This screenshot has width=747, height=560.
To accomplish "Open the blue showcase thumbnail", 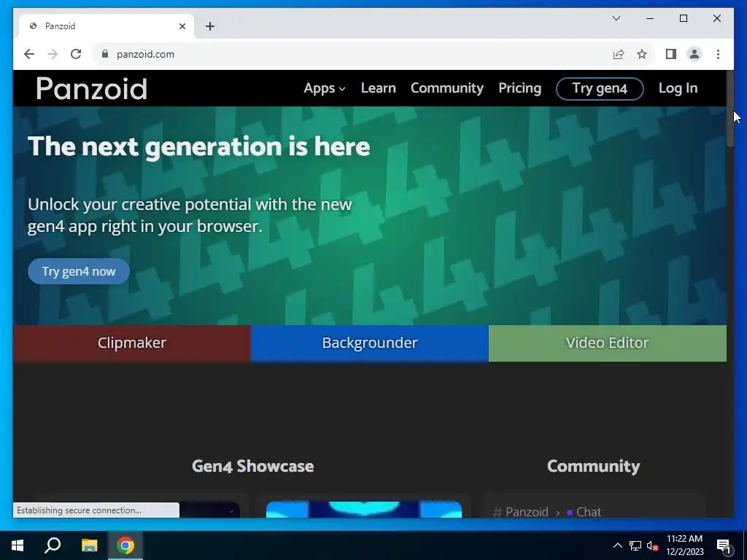I will (364, 509).
